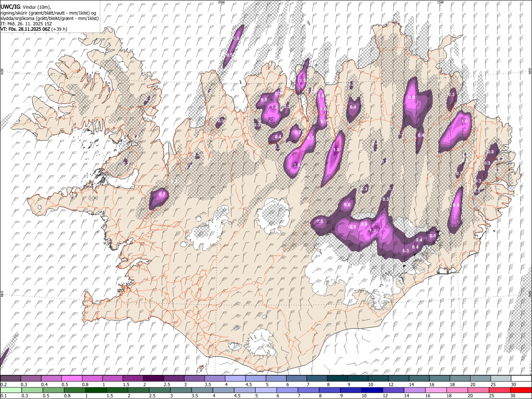
Task: Select the "1.9" snowfall value on the map
Action: tap(337, 150)
